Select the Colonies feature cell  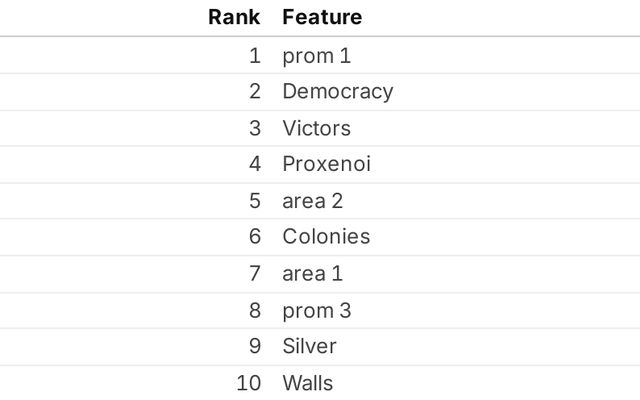point(326,237)
